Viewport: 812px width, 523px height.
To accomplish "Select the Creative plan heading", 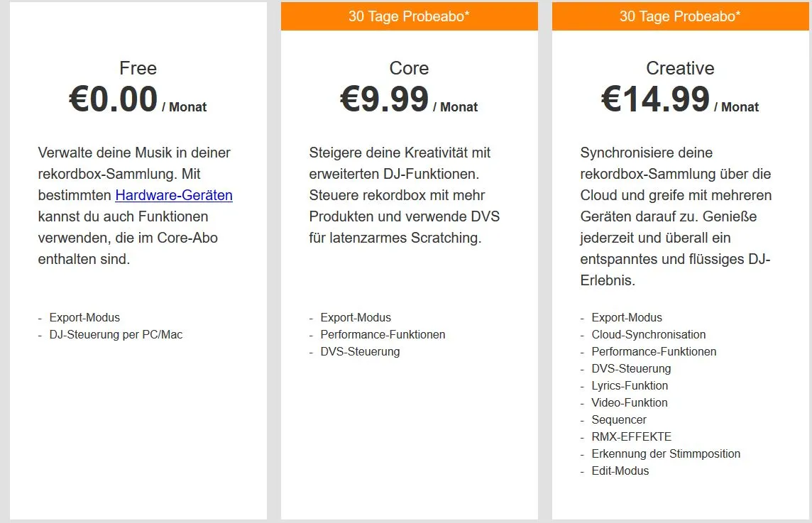I will 680,68.
